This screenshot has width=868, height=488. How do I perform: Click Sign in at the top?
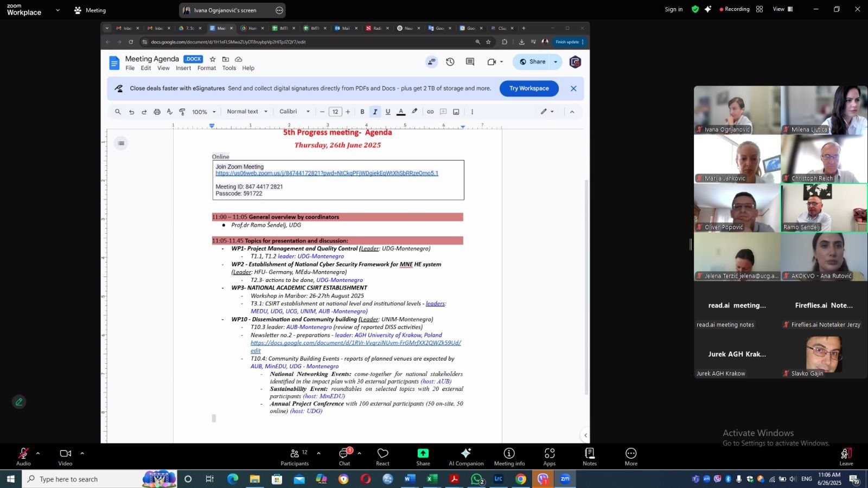click(673, 9)
